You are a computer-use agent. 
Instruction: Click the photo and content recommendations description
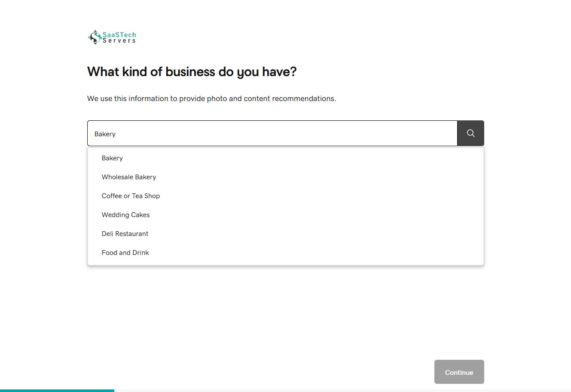click(x=211, y=98)
